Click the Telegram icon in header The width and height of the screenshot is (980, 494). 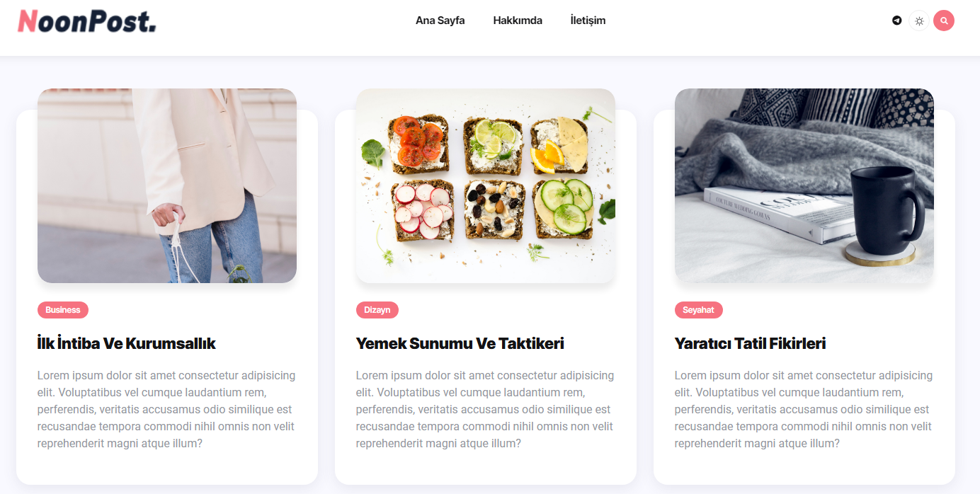[897, 21]
